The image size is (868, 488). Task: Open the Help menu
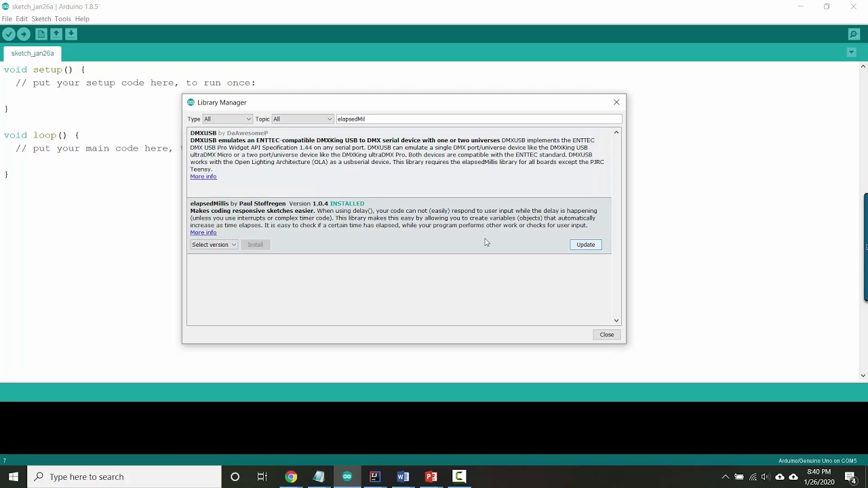click(82, 19)
